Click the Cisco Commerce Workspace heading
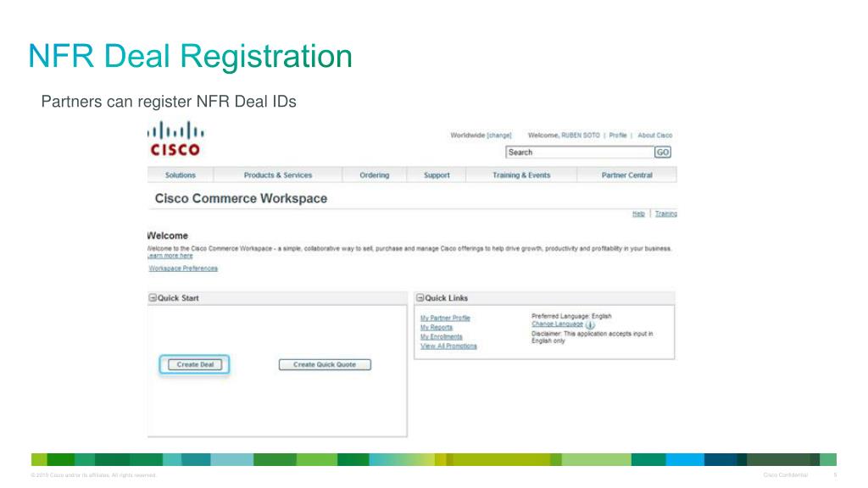This screenshot has width=868, height=488. [x=241, y=198]
